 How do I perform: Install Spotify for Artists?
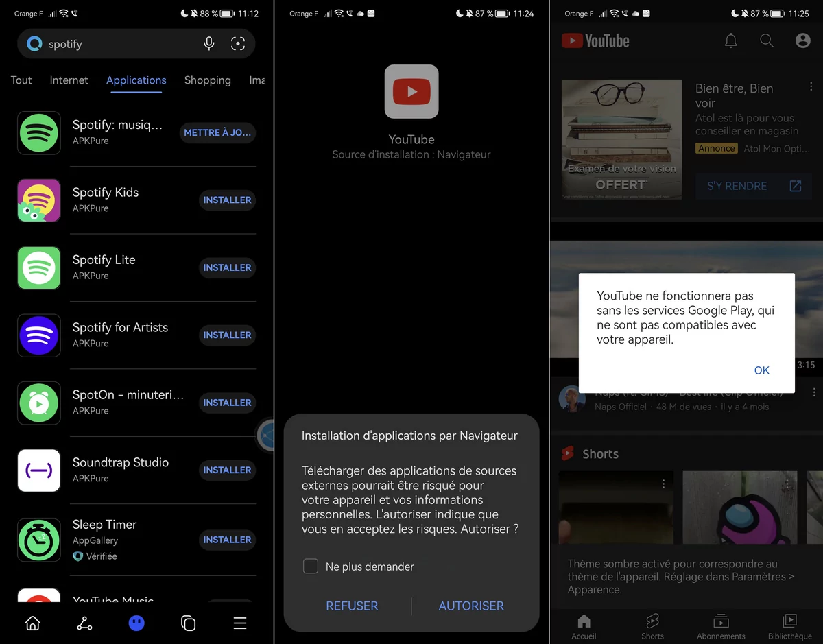[x=227, y=335]
